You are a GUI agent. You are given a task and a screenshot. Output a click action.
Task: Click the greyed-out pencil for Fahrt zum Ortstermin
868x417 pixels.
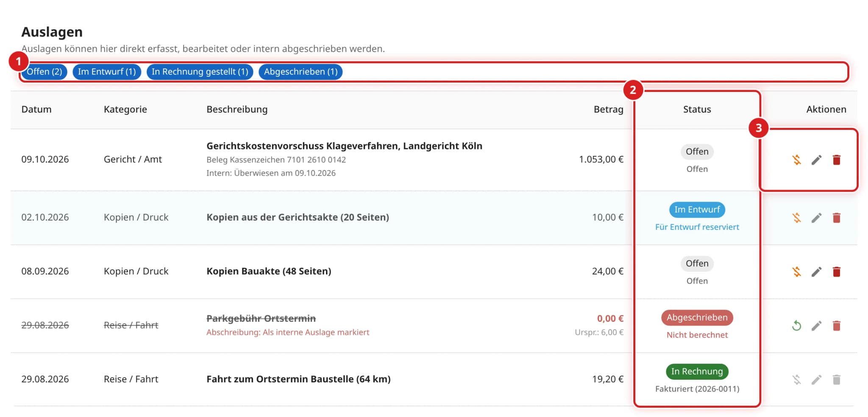817,380
